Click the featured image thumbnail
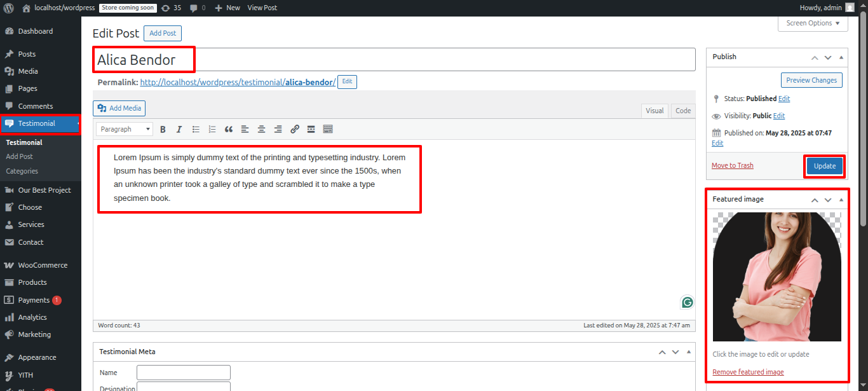This screenshot has height=391, width=868. (x=776, y=277)
